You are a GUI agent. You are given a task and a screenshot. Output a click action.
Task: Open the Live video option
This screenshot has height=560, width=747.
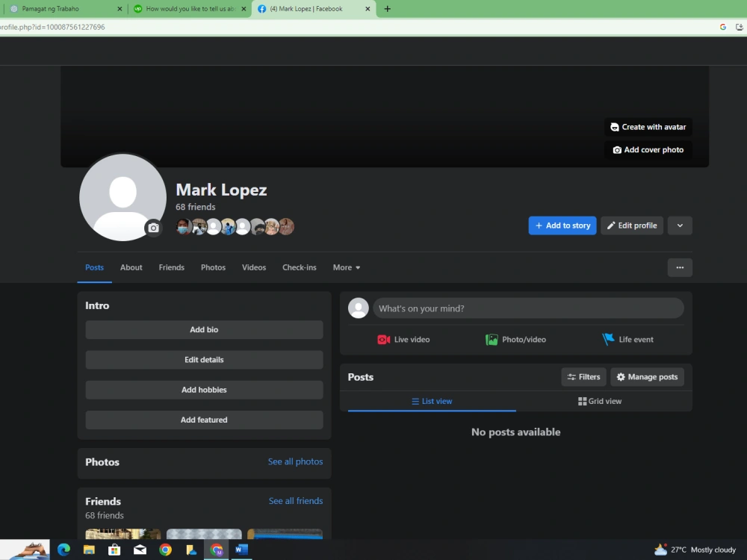click(403, 340)
